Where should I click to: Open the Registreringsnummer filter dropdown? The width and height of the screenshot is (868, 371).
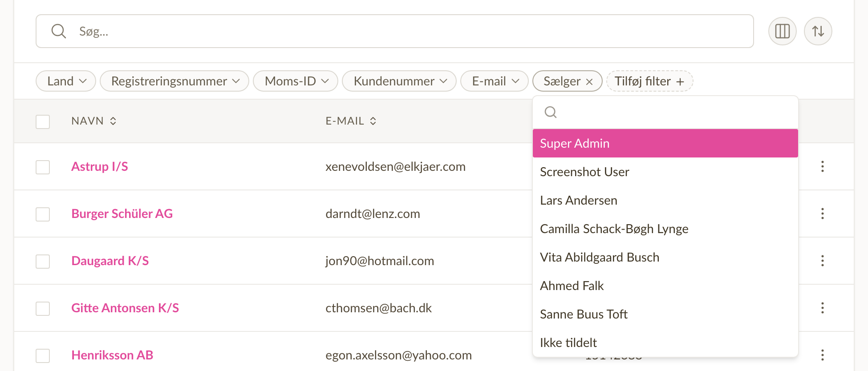click(x=174, y=81)
